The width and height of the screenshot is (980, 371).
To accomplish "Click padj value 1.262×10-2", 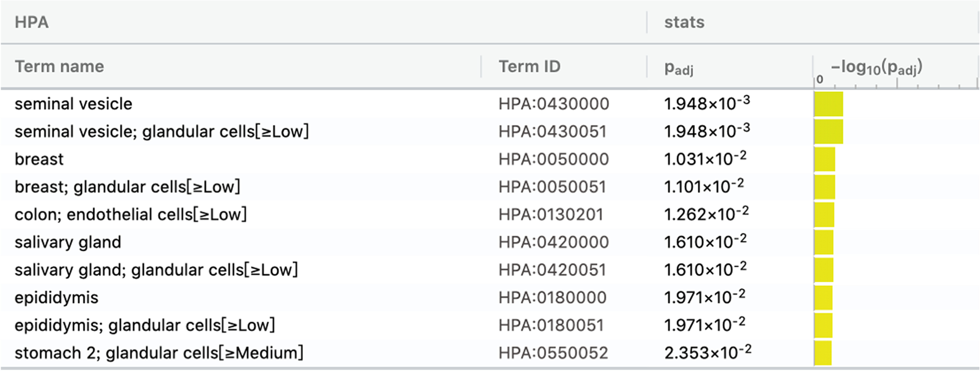I will [x=706, y=214].
